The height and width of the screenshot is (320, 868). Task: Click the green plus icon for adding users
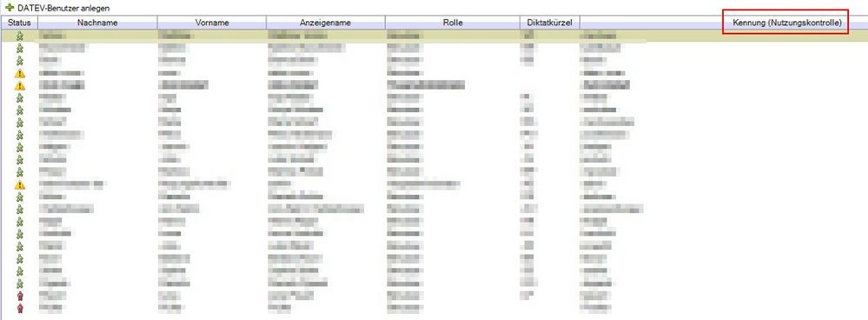click(x=10, y=8)
